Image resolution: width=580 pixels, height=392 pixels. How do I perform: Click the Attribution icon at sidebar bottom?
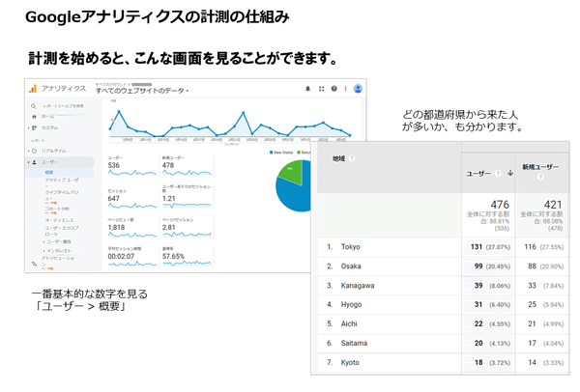pos(35,264)
